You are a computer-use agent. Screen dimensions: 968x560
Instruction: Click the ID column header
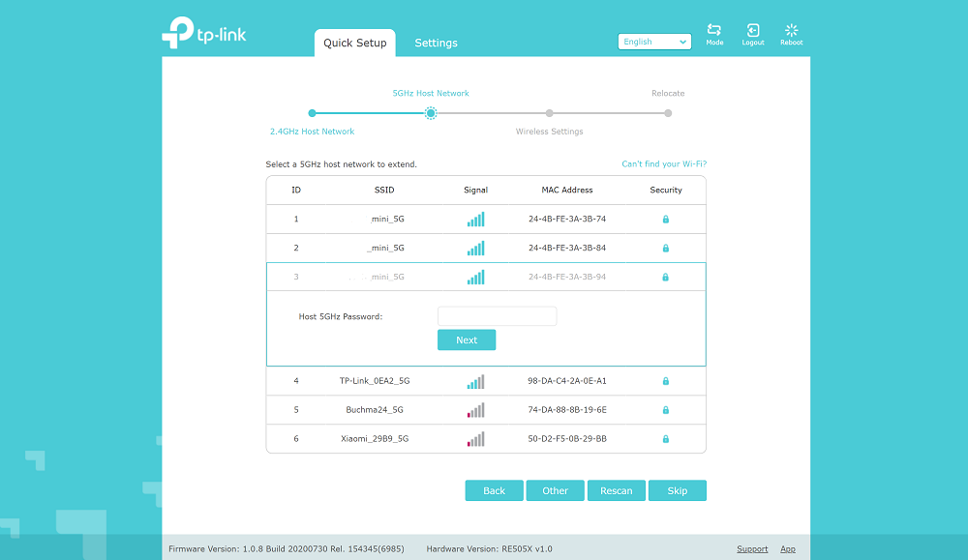[x=296, y=190]
